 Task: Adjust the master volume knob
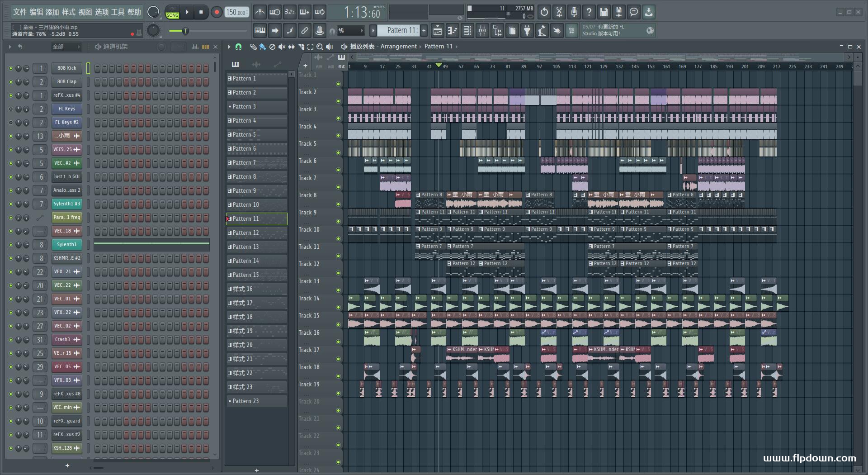click(x=153, y=12)
